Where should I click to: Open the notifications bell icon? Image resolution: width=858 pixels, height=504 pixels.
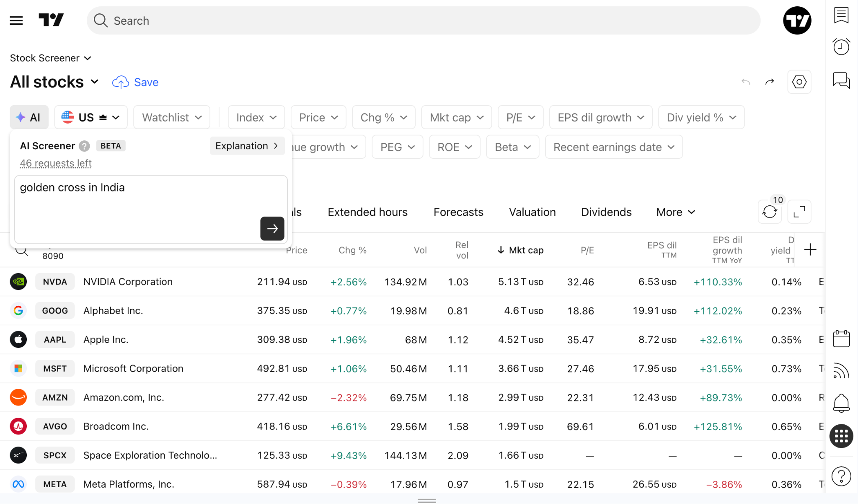(841, 403)
